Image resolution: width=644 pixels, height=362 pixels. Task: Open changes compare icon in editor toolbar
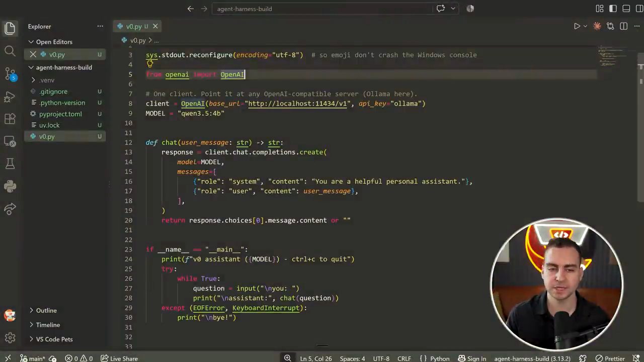coord(610,26)
